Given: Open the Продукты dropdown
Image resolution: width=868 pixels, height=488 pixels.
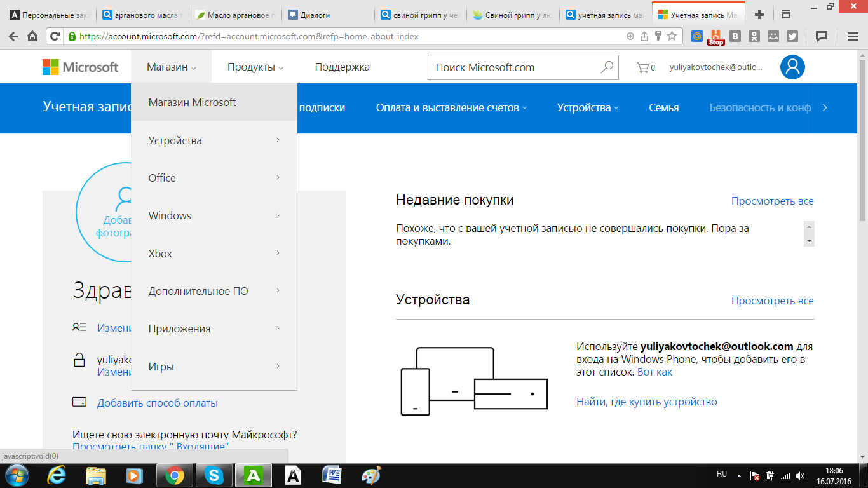Looking at the screenshot, I should coord(255,67).
